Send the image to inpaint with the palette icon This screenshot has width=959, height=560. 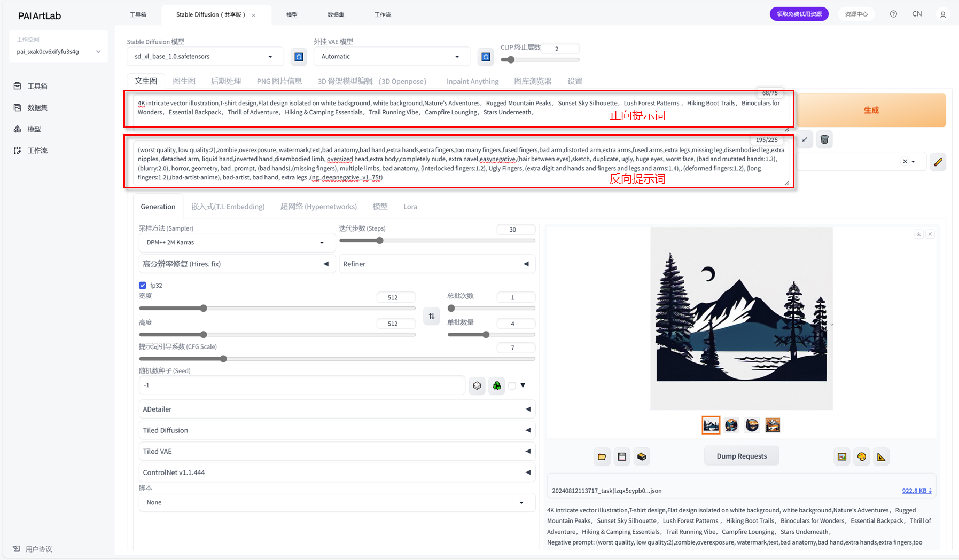(x=862, y=456)
